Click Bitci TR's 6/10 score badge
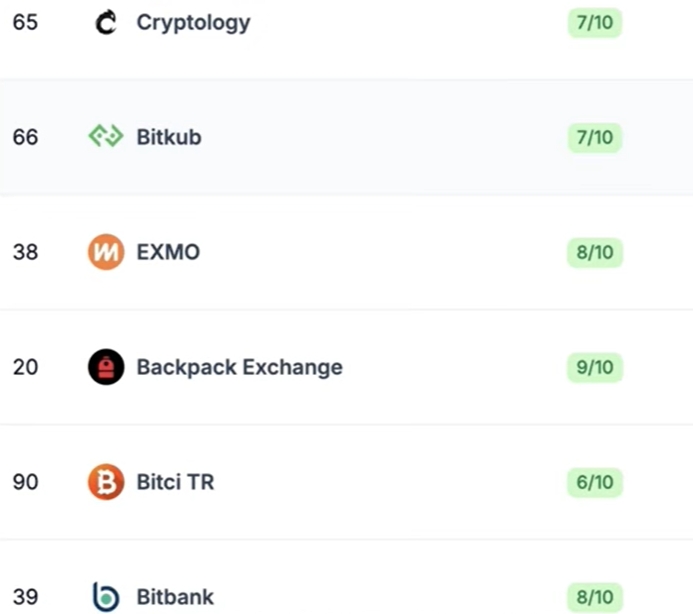 [595, 482]
